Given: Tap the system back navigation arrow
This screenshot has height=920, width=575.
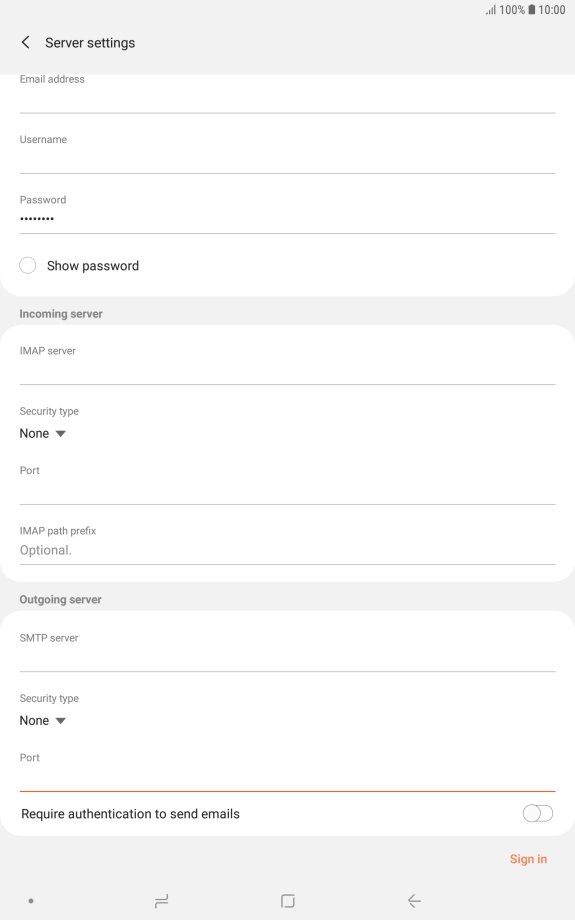Looking at the screenshot, I should pyautogui.click(x=414, y=901).
